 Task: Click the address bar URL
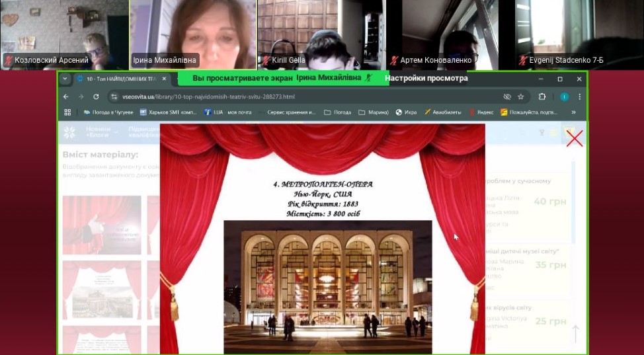208,97
